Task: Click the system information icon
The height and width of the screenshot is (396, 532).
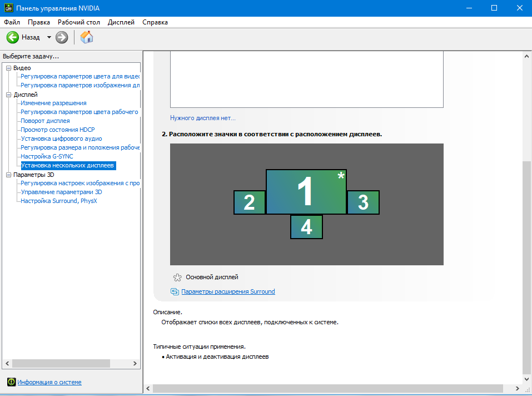Action: (12, 382)
